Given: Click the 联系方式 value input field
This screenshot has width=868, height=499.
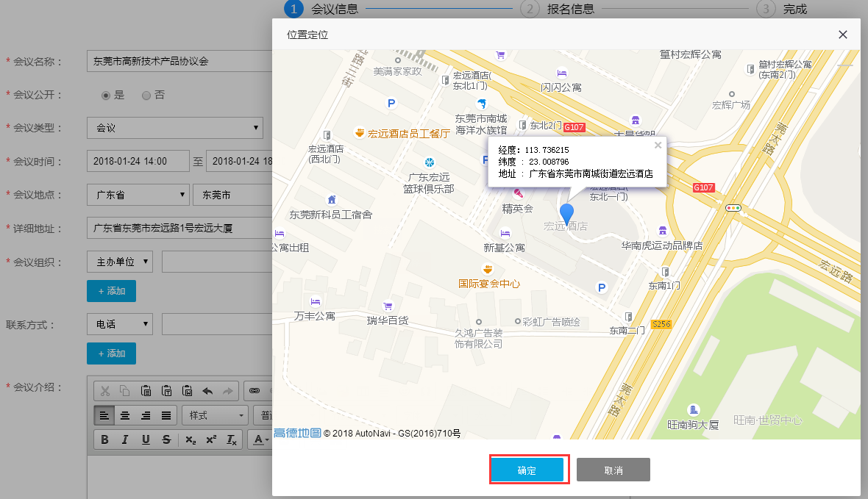Looking at the screenshot, I should tap(217, 324).
